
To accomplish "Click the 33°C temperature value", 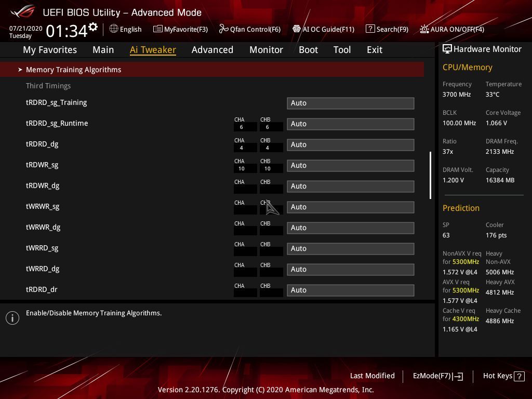I will tap(493, 95).
